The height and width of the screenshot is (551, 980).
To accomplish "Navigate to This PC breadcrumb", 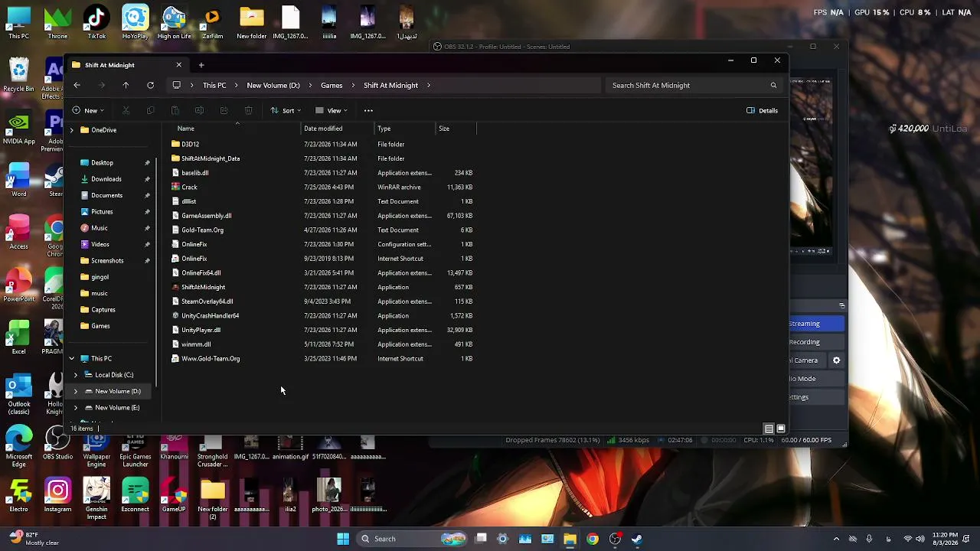I will coord(214,85).
